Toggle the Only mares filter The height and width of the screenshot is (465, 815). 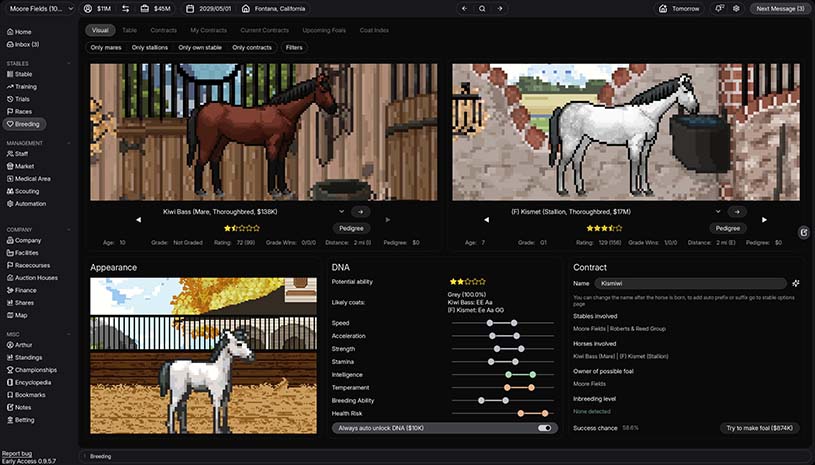click(106, 47)
